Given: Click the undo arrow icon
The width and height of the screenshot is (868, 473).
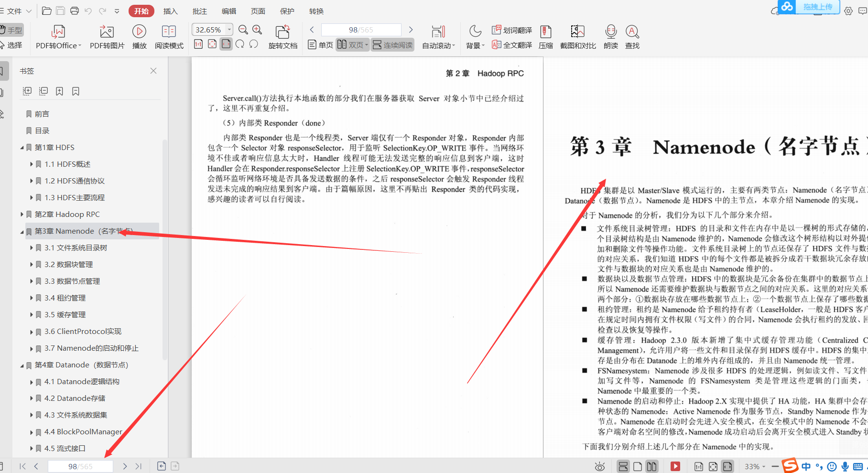Looking at the screenshot, I should [x=88, y=11].
